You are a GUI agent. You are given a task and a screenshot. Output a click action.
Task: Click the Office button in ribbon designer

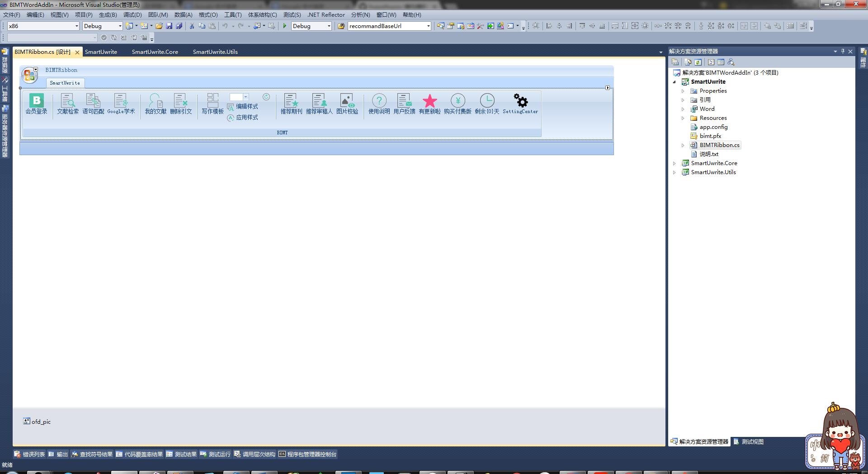tap(29, 75)
